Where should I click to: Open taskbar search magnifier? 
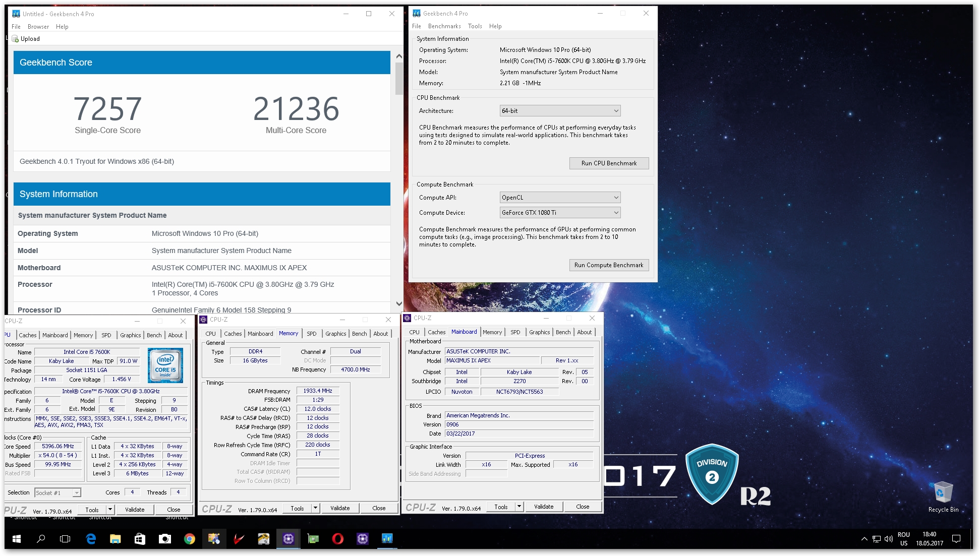click(41, 539)
